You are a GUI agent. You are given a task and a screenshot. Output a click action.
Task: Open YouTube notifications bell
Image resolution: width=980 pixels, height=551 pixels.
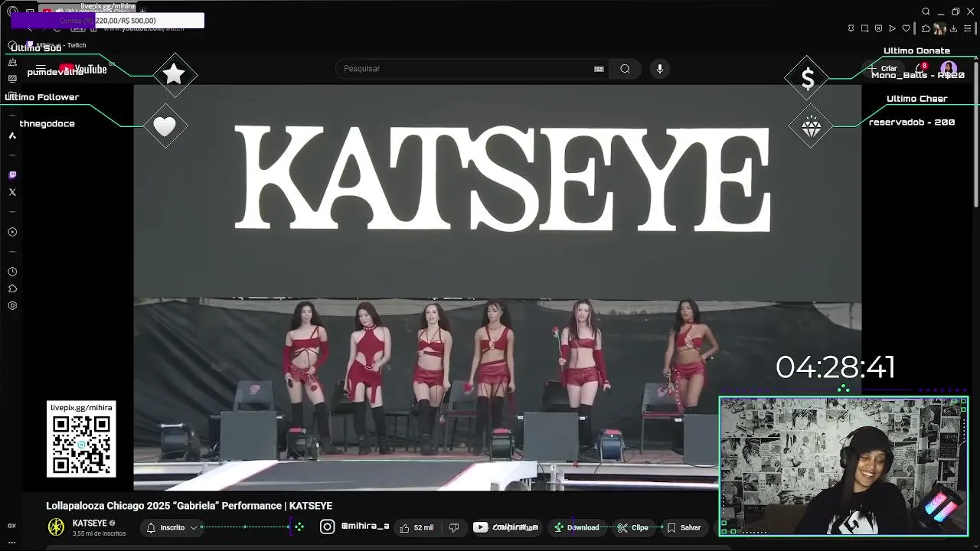coord(921,69)
